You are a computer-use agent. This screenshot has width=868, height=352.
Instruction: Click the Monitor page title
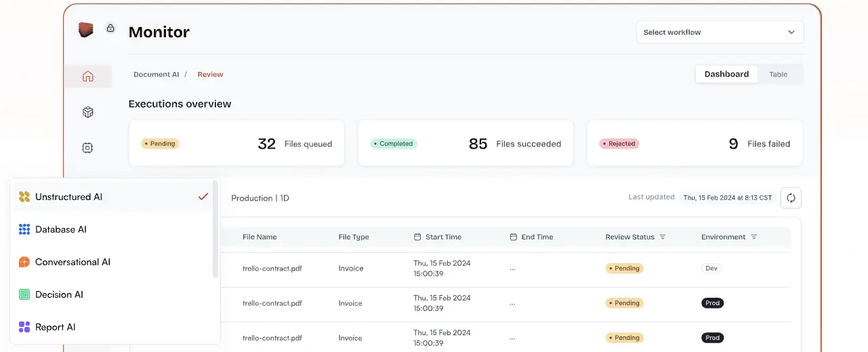click(159, 32)
